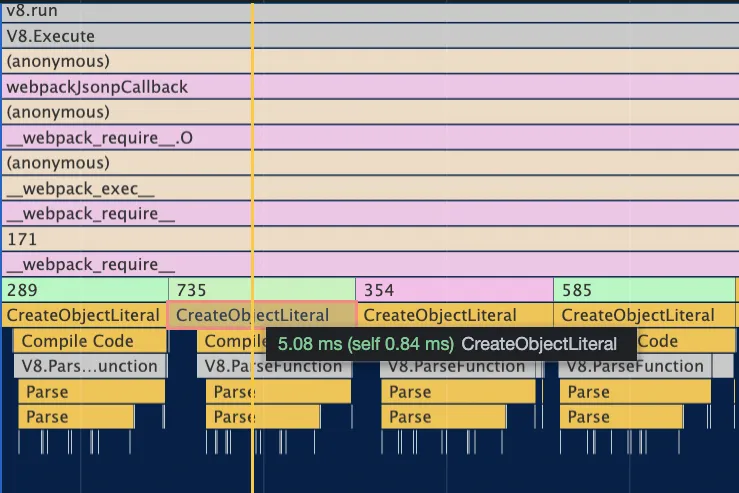Click V8.ParseFunction under block 735
The height and width of the screenshot is (493, 739).
coord(274,367)
